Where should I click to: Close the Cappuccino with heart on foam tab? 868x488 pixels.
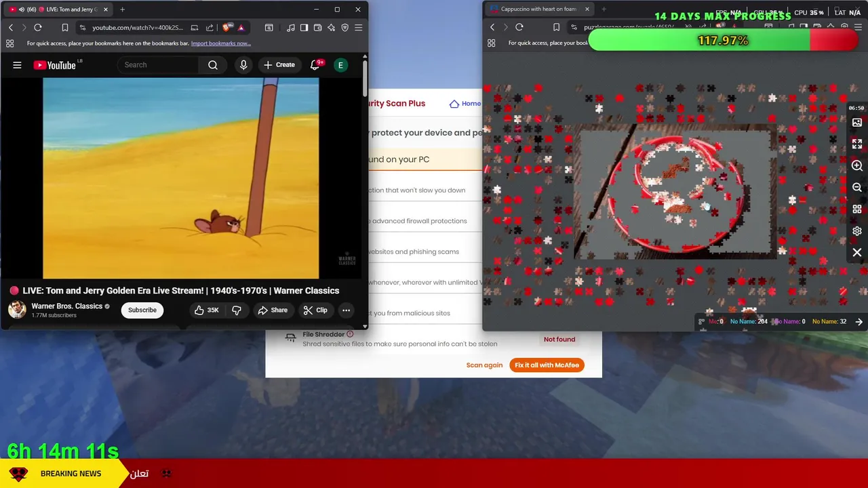(587, 9)
